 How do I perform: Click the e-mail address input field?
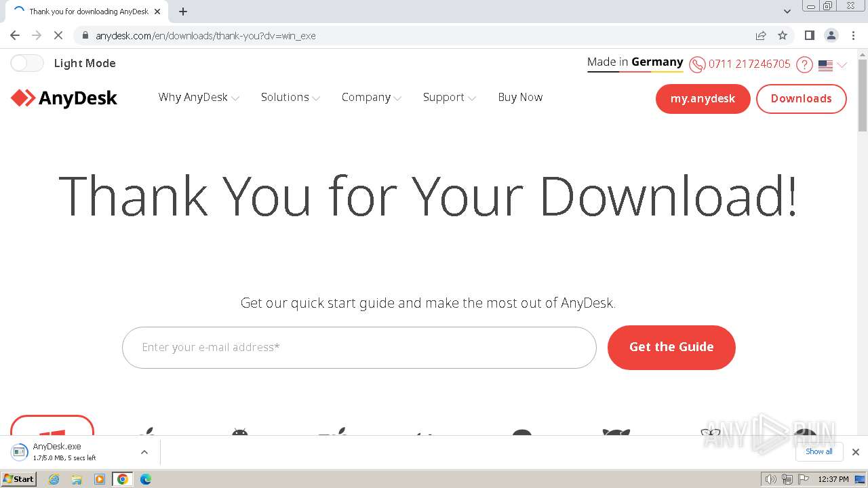(359, 348)
